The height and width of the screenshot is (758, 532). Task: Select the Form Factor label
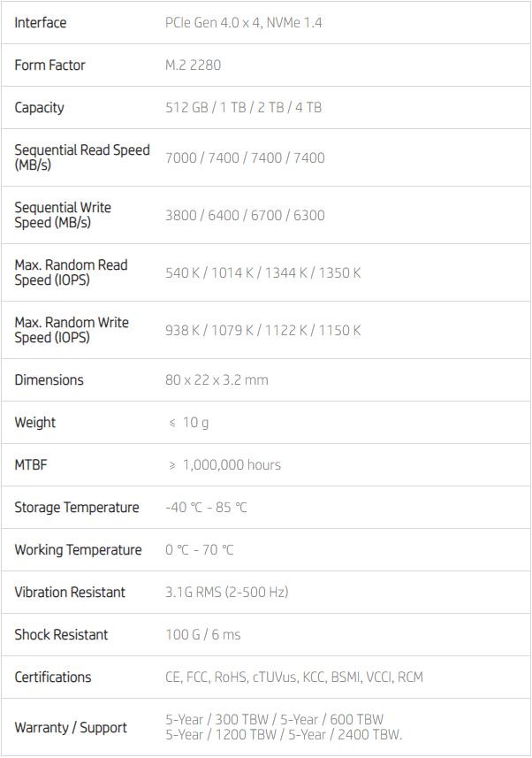(x=49, y=65)
